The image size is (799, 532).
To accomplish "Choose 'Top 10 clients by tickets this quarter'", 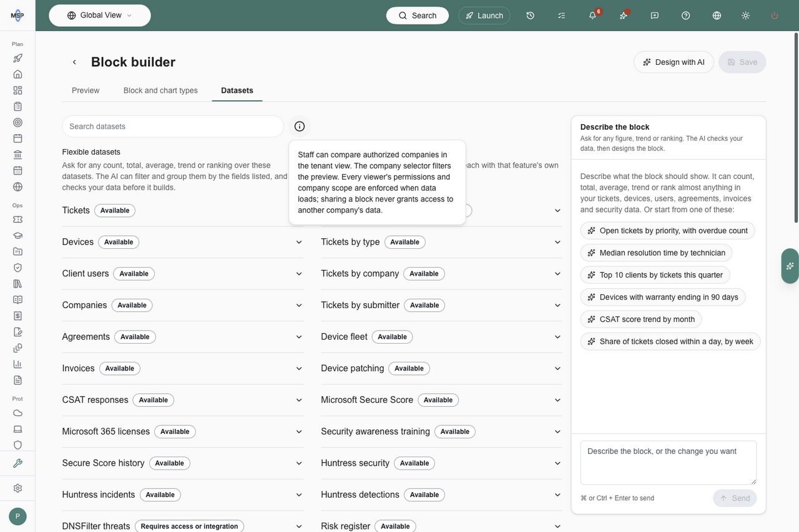I will point(655,275).
